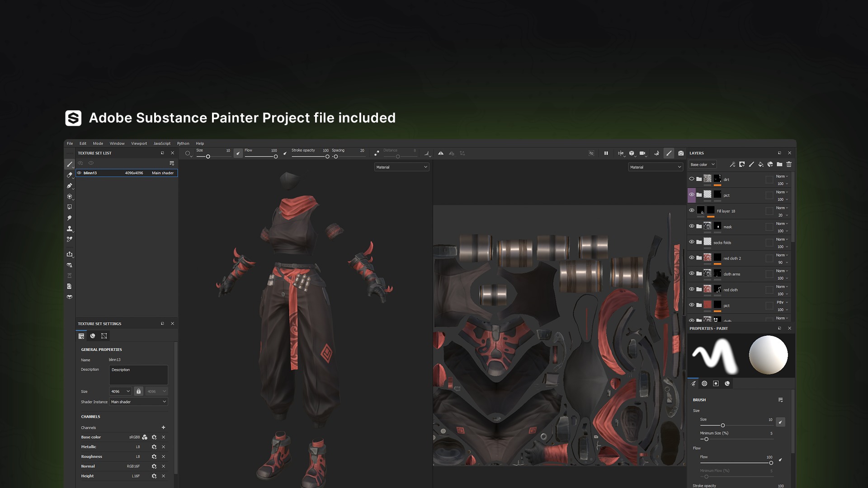The height and width of the screenshot is (488, 868).
Task: Open the File menu
Action: pos(70,143)
